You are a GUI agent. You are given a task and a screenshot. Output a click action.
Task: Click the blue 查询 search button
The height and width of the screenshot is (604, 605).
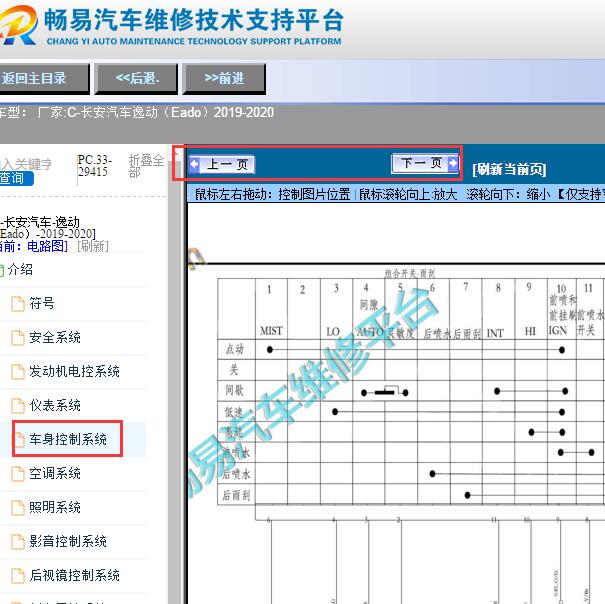16,178
